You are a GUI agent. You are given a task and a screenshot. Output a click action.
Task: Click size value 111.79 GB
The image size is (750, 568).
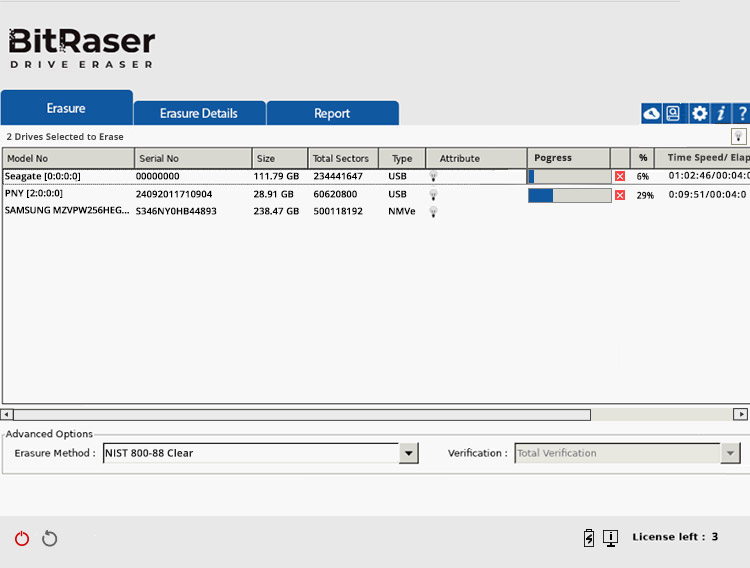[276, 177]
